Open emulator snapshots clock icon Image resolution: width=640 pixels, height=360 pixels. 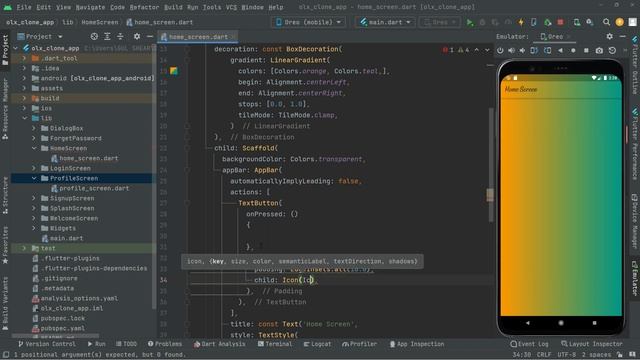click(x=612, y=51)
